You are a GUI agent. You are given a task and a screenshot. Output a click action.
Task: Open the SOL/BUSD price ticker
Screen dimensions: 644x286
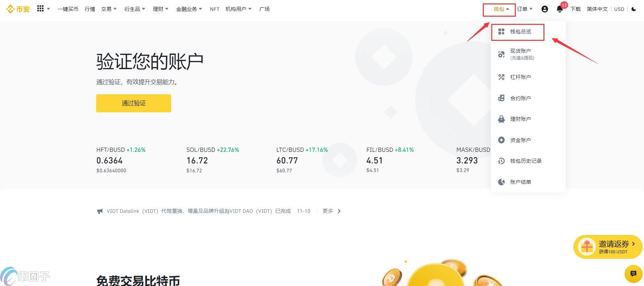coord(212,160)
